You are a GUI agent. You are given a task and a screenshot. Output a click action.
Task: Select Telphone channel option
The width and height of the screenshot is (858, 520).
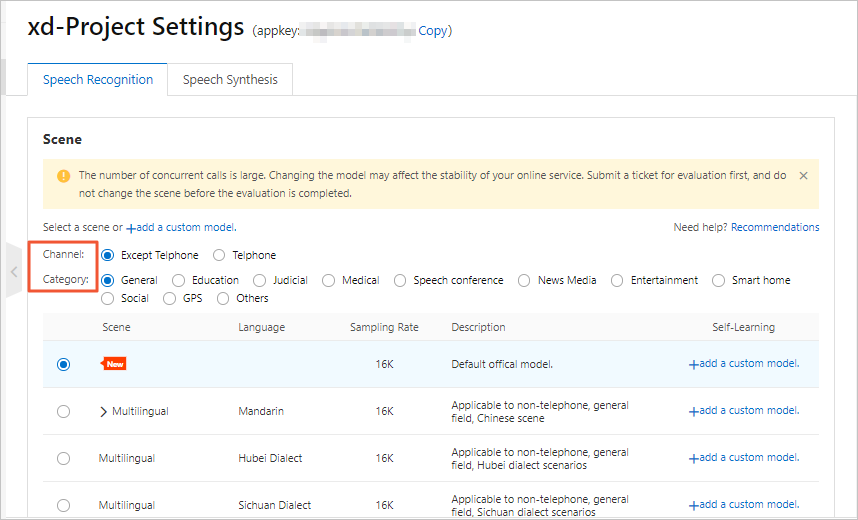click(219, 255)
